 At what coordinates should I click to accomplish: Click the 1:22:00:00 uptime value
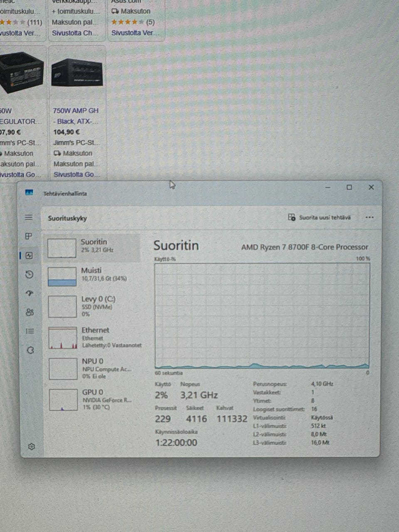[176, 443]
